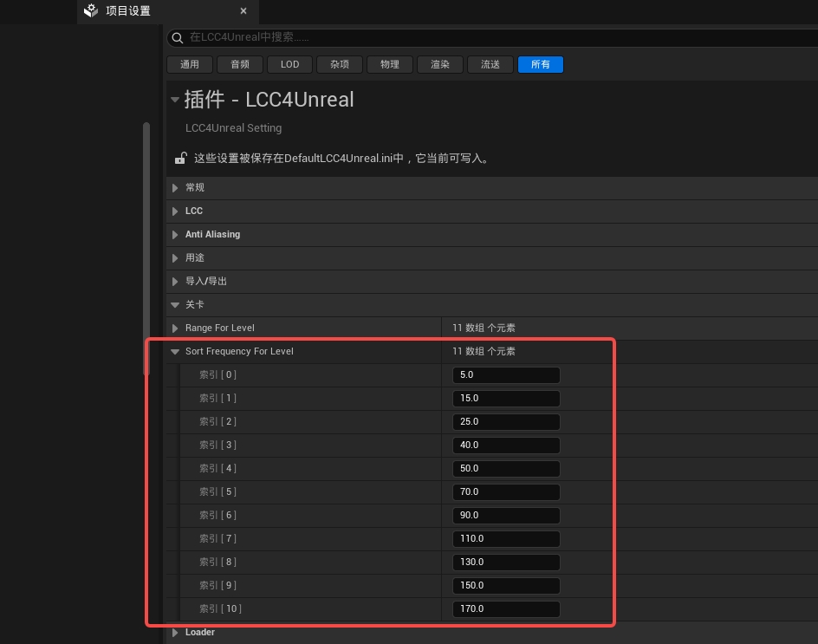Viewport: 818px width, 644px height.
Task: Click the 索引 [10] value field 170.0
Action: [506, 609]
